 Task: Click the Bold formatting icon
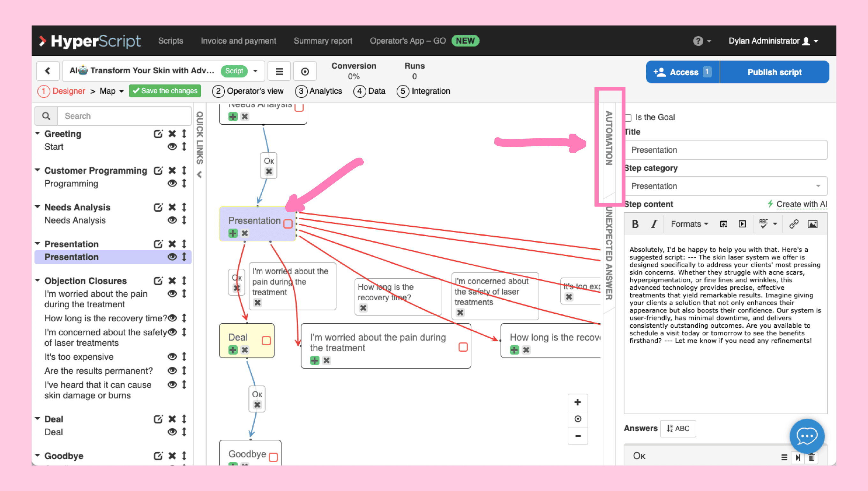coord(635,224)
